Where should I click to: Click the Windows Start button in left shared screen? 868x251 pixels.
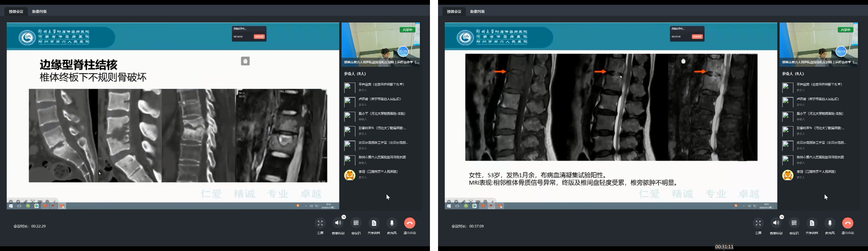tap(11, 206)
